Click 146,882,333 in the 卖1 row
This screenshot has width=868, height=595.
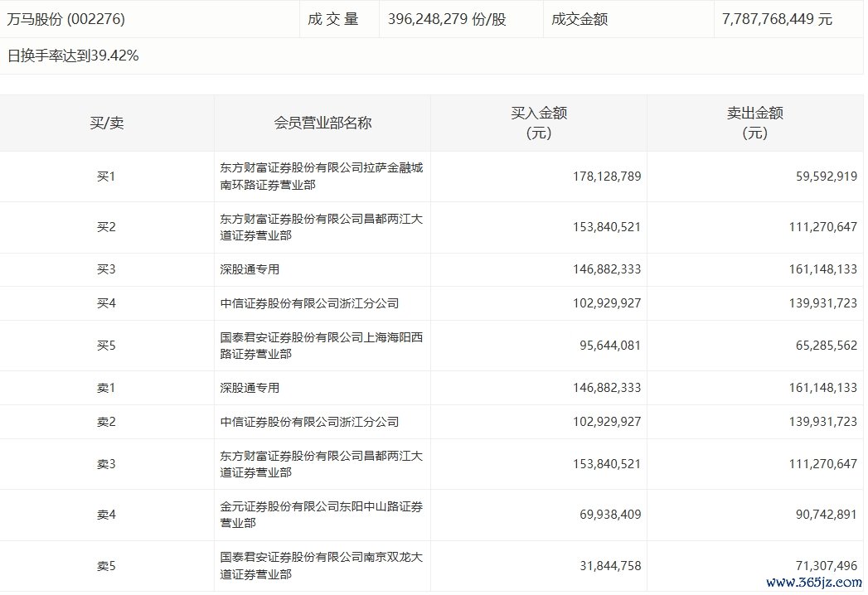pos(607,388)
